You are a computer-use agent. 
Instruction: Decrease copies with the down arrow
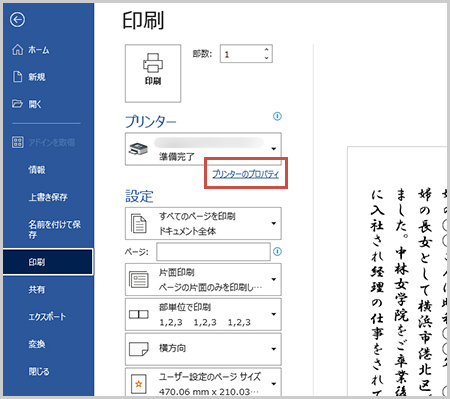point(266,58)
